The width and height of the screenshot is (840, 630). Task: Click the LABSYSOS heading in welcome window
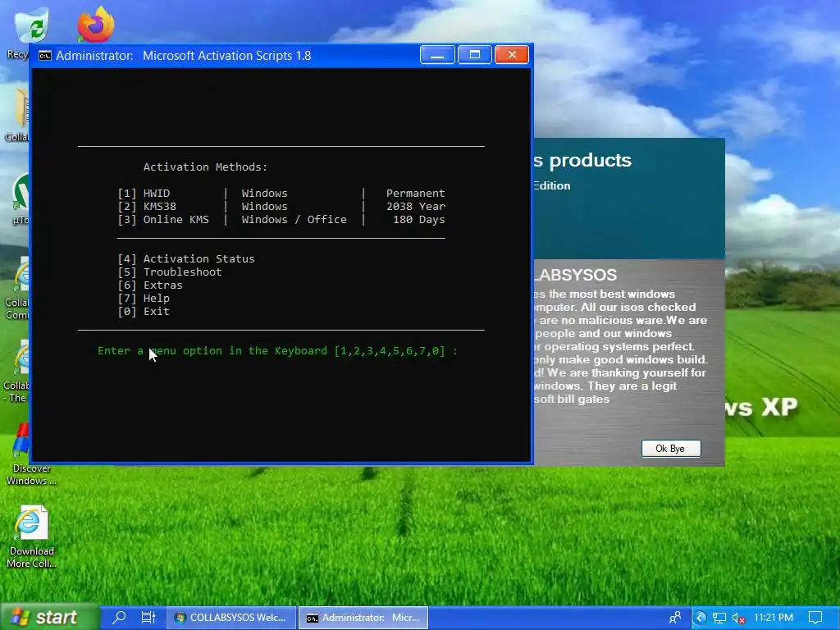coord(576,275)
